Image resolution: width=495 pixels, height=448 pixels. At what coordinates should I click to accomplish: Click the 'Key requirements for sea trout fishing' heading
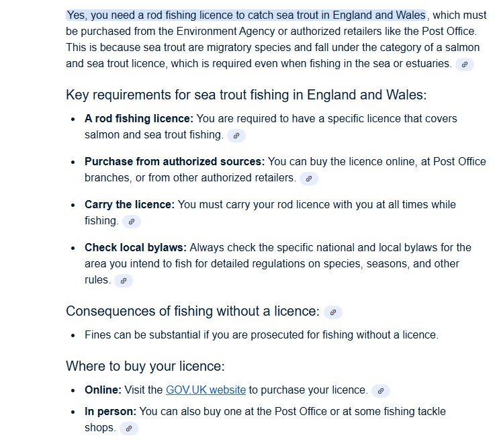coord(246,95)
